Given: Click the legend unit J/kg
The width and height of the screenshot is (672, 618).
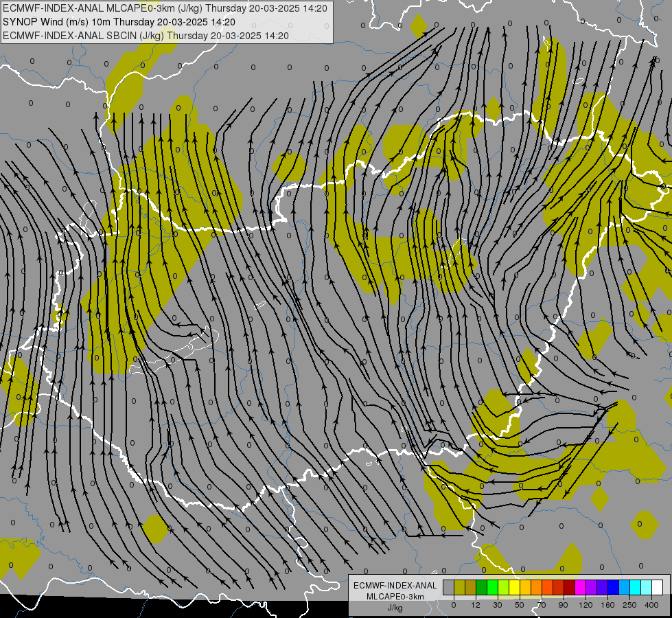Looking at the screenshot, I should pyautogui.click(x=395, y=608).
